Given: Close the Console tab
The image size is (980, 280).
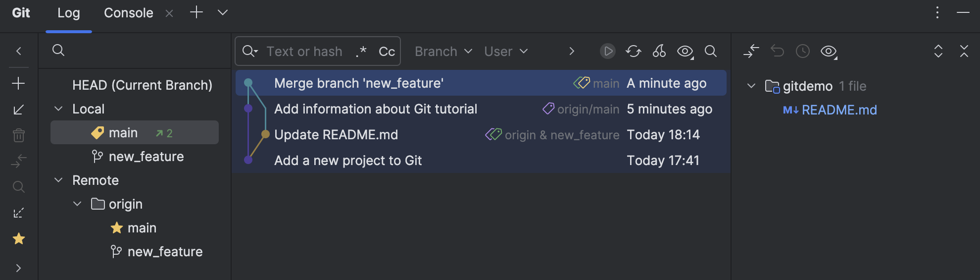Looking at the screenshot, I should 169,13.
